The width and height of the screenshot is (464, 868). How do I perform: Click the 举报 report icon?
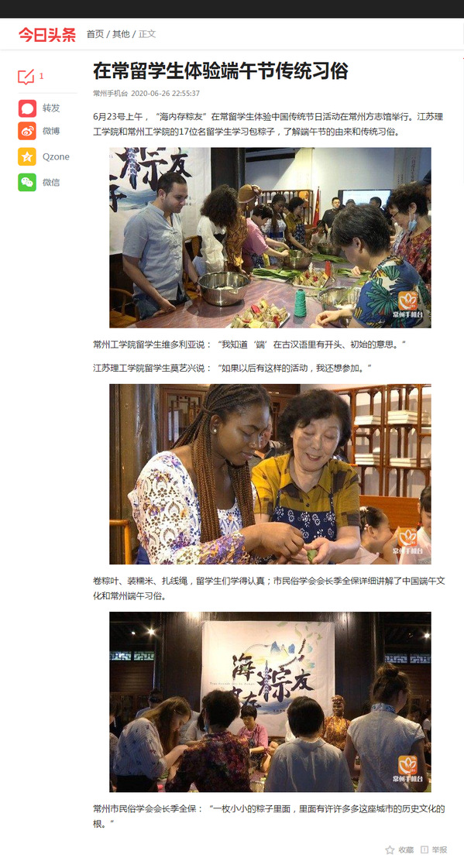(x=424, y=849)
